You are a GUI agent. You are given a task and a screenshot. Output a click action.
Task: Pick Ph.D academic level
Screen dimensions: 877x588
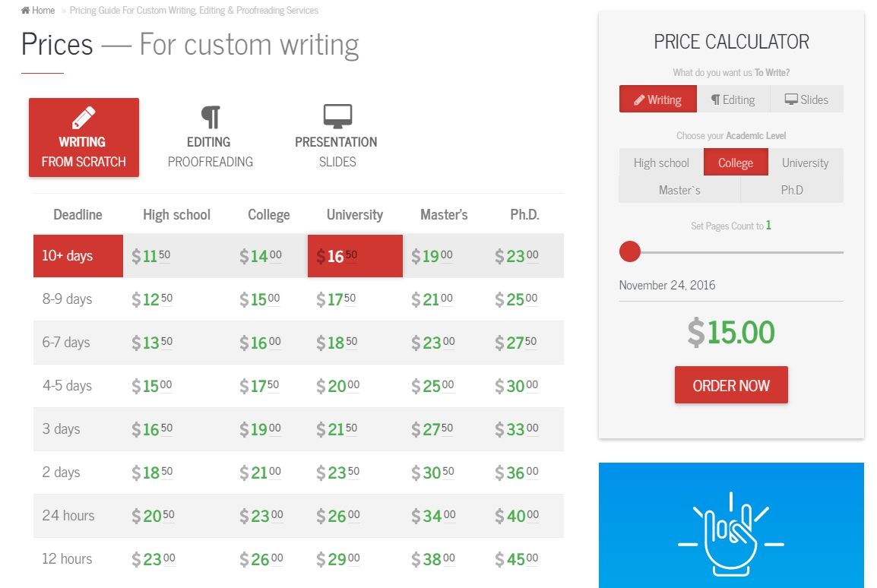click(792, 190)
